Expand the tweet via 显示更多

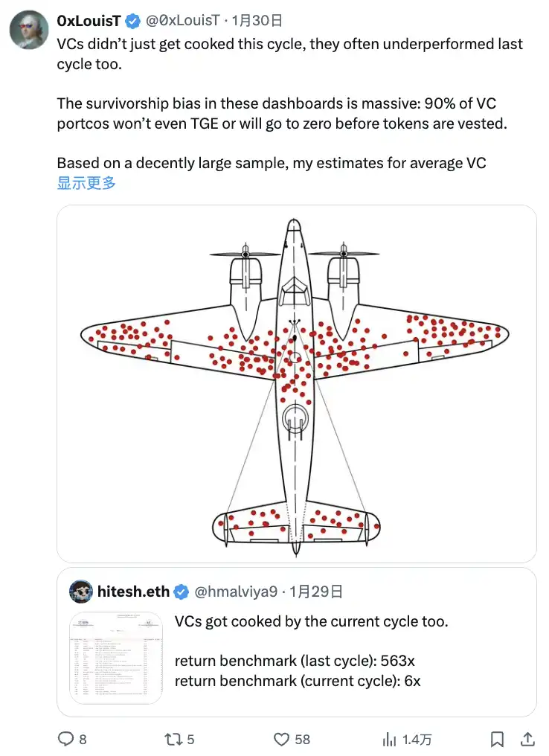tap(86, 183)
